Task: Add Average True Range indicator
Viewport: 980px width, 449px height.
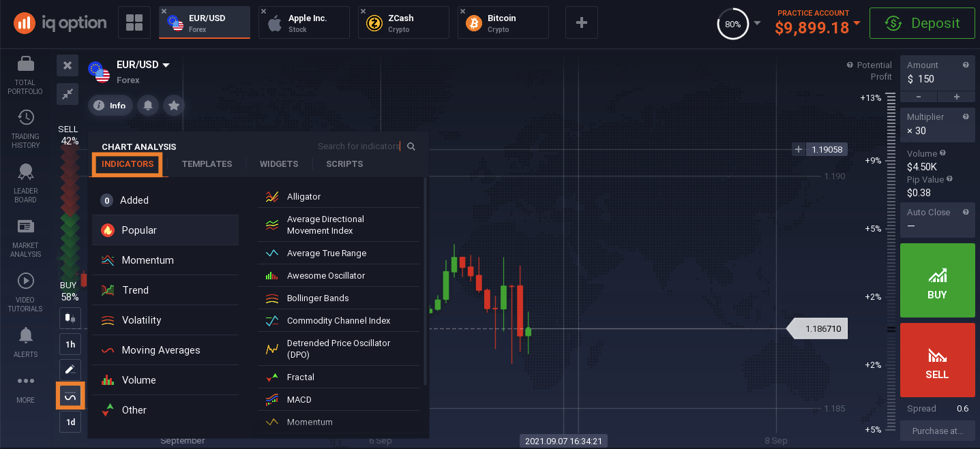Action: pyautogui.click(x=339, y=253)
